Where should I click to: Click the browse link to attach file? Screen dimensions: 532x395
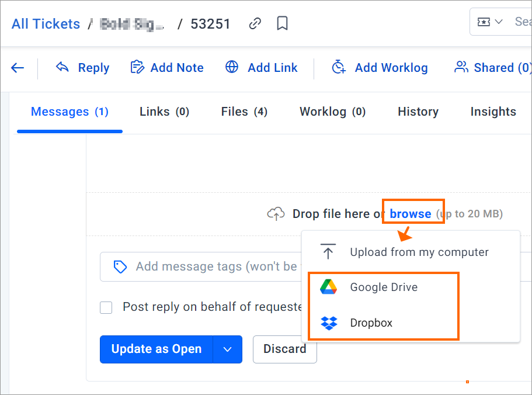(410, 214)
